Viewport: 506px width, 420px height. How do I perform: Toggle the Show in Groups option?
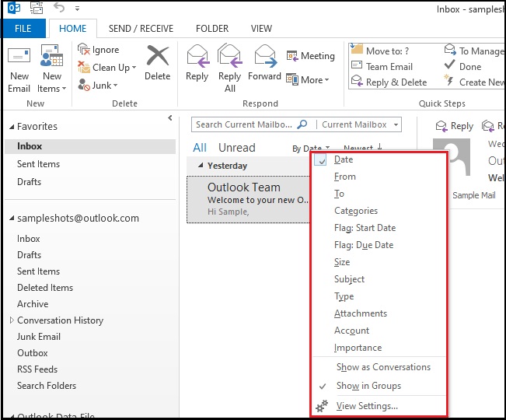coord(368,386)
